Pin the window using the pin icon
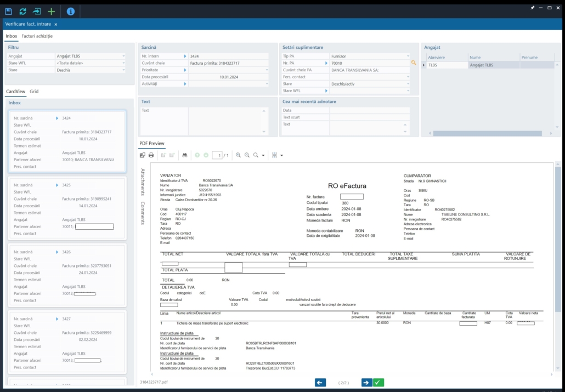 coord(532,8)
